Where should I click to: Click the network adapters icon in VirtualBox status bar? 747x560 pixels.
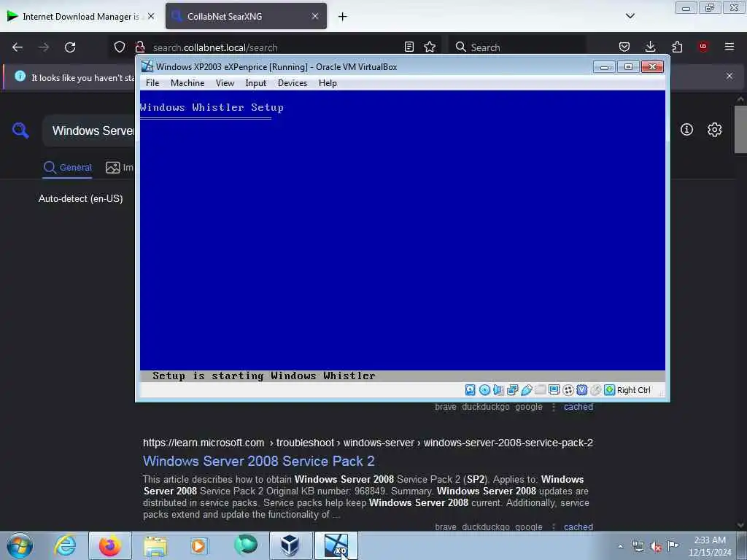(513, 390)
